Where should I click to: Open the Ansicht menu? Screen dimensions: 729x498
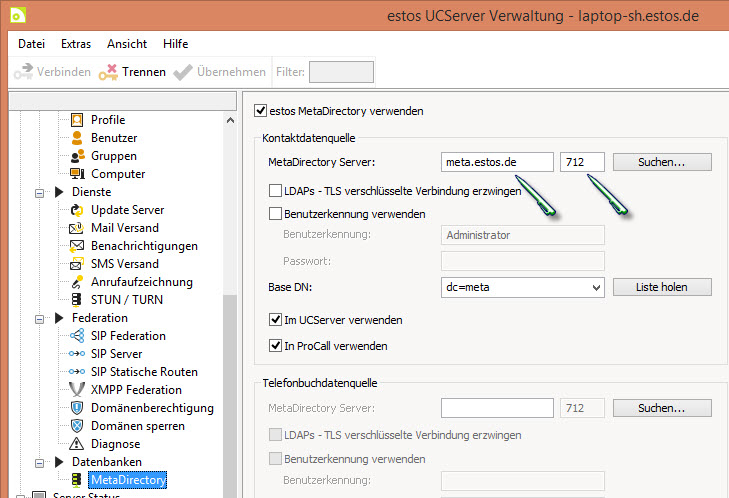tap(126, 44)
